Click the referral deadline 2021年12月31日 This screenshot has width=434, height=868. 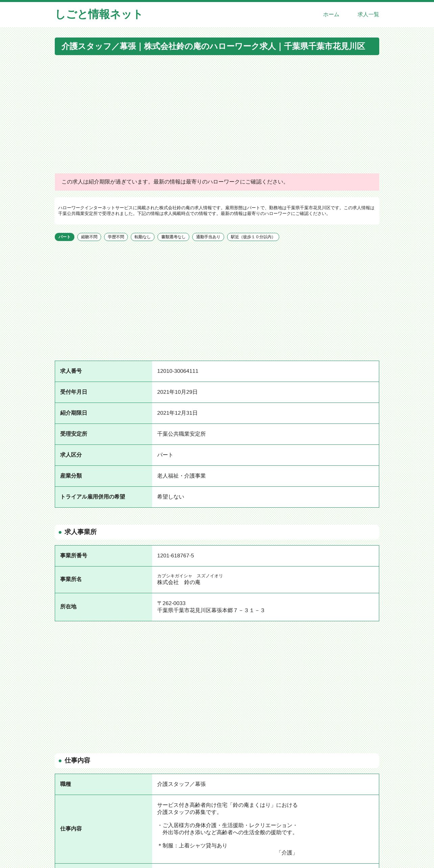click(x=177, y=413)
